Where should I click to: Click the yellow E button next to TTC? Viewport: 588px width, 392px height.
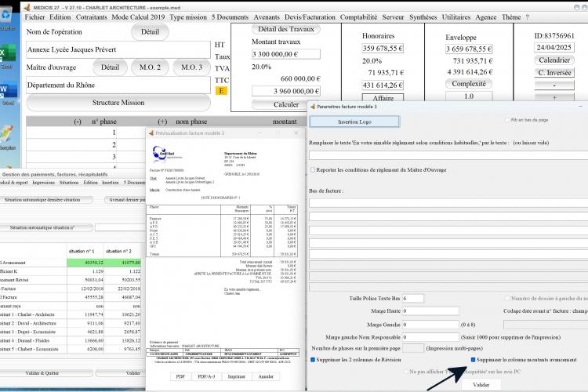click(221, 91)
